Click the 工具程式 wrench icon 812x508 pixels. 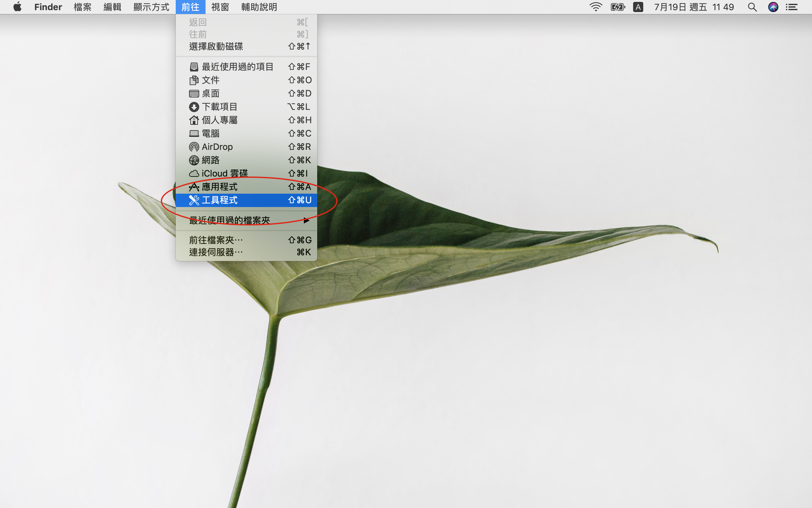(x=194, y=200)
